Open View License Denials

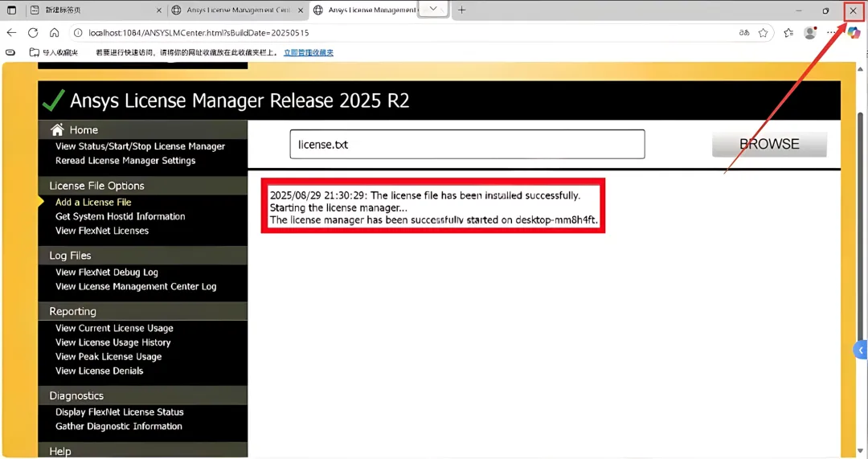tap(99, 371)
